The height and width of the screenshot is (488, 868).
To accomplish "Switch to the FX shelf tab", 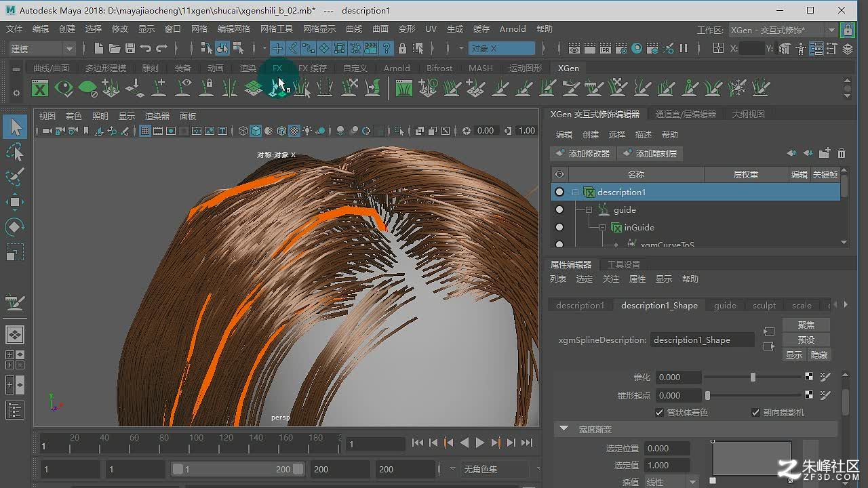I will click(x=277, y=68).
